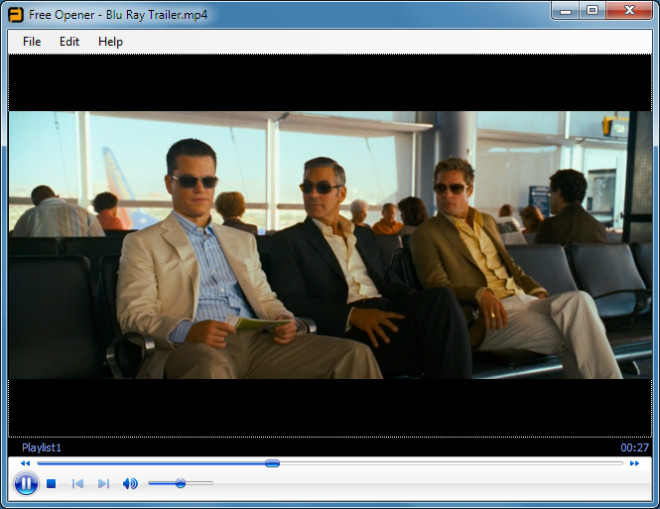Mute audio with the speaker icon
This screenshot has width=660, height=509.
point(130,484)
